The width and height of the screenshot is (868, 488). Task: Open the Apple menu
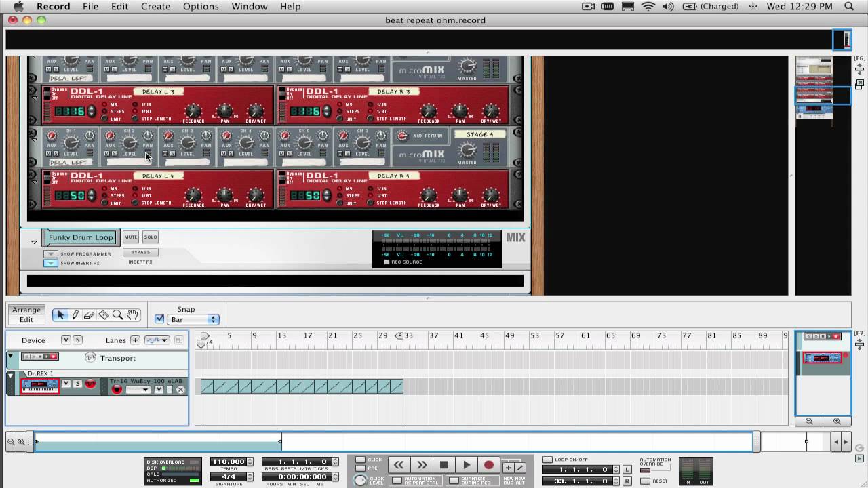coord(18,6)
